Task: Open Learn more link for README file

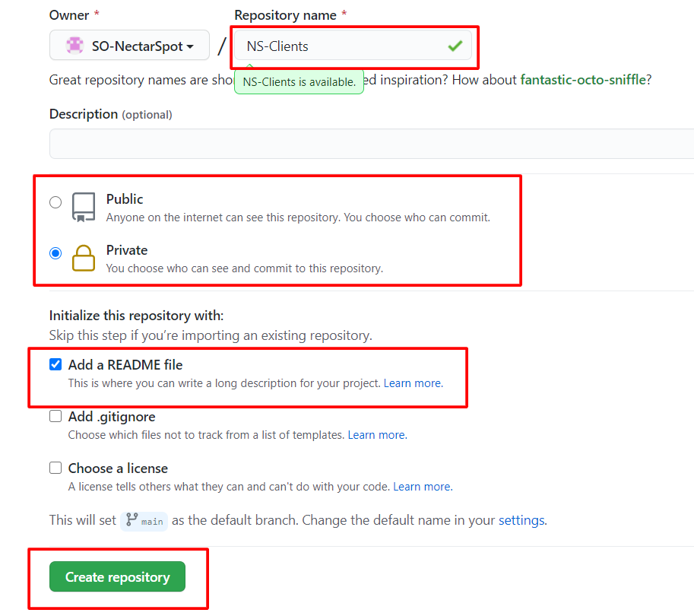Action: (x=413, y=383)
